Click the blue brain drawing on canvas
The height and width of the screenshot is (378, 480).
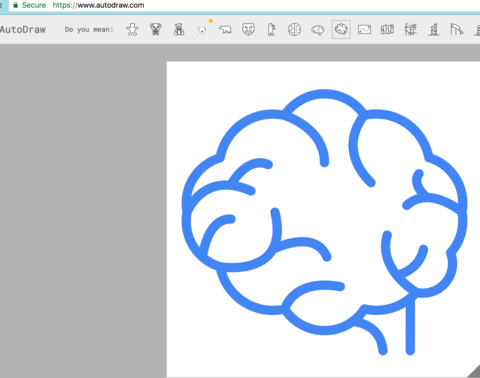point(324,222)
